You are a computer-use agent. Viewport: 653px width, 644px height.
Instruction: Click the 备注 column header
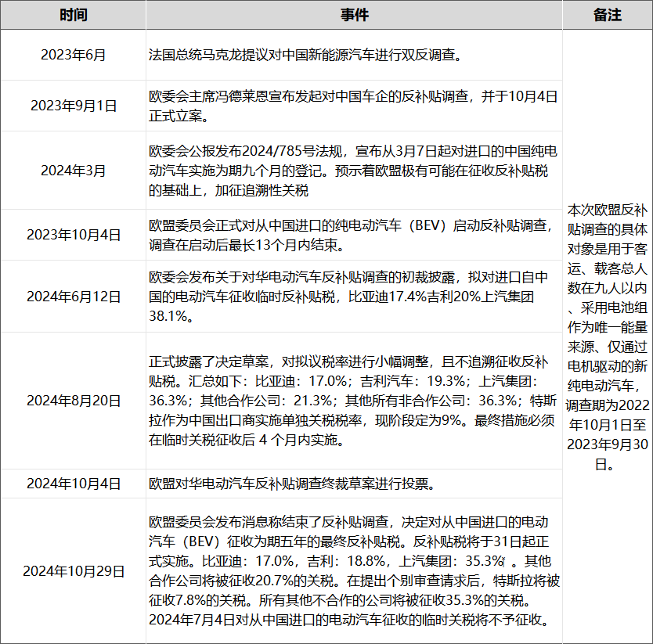pos(608,15)
